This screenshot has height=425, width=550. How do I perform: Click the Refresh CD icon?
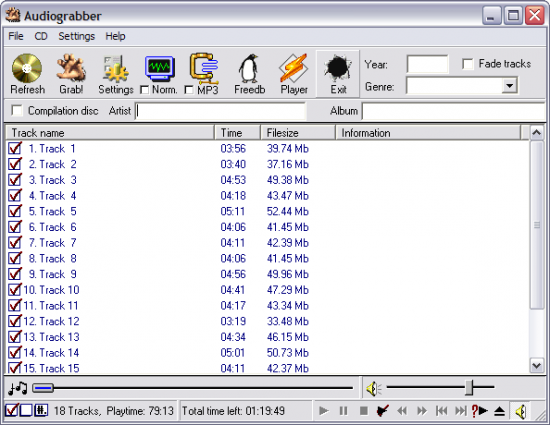click(27, 68)
